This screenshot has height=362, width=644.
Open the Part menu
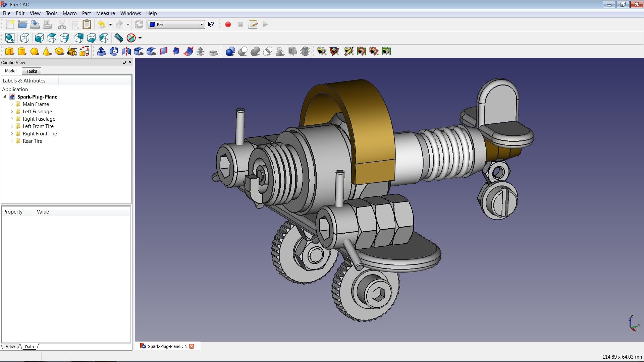pyautogui.click(x=86, y=13)
